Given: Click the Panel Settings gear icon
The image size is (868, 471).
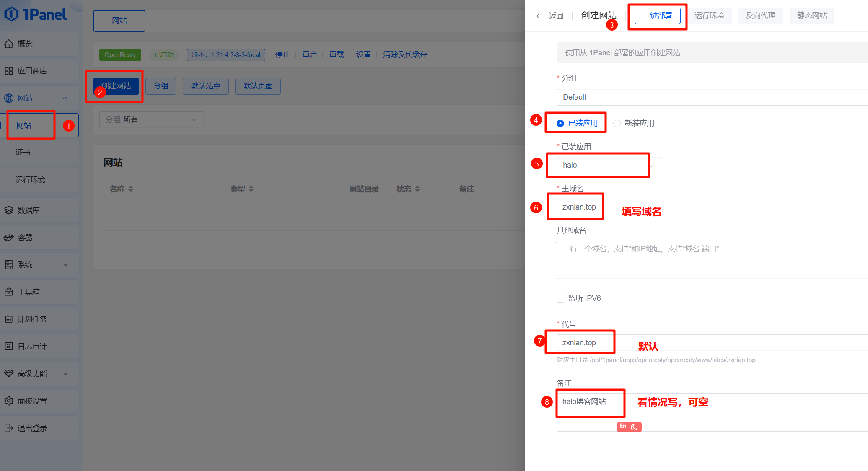Looking at the screenshot, I should [9, 401].
